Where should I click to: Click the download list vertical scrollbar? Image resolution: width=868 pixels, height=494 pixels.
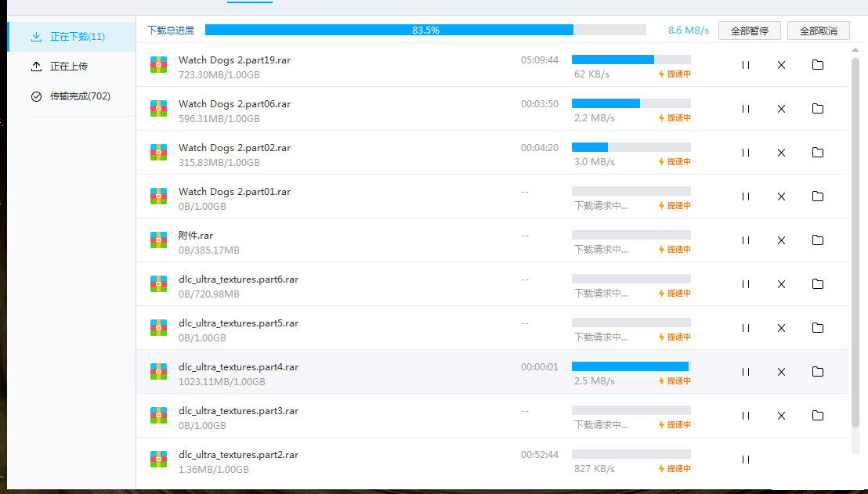(x=855, y=242)
